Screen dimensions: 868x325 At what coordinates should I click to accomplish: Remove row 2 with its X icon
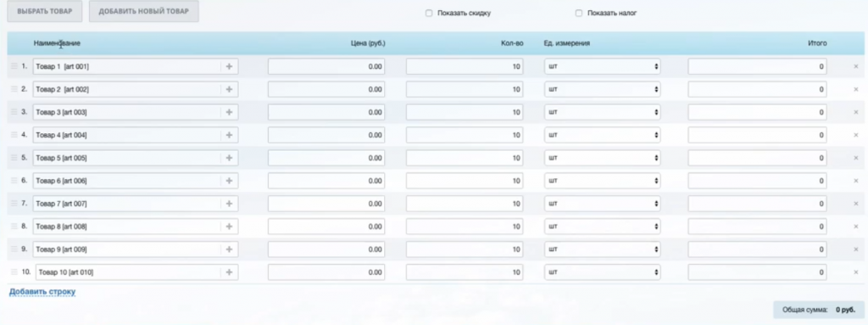click(856, 89)
